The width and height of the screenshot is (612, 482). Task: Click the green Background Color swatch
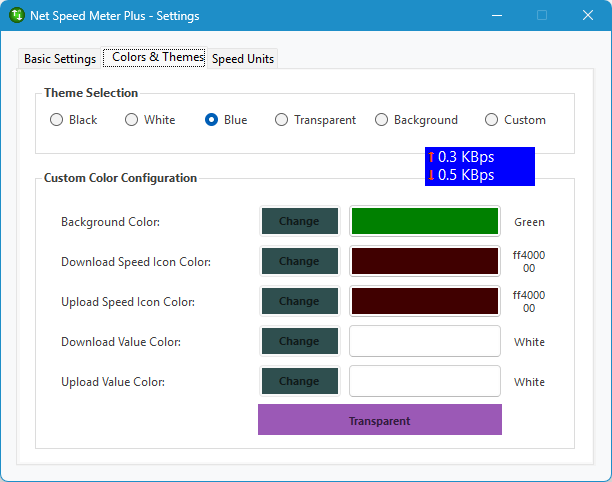424,221
